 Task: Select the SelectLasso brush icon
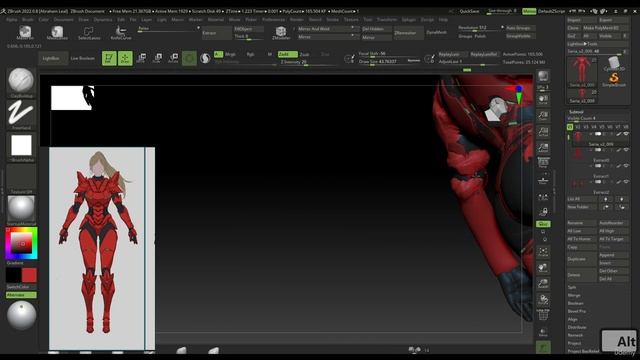coord(89,33)
